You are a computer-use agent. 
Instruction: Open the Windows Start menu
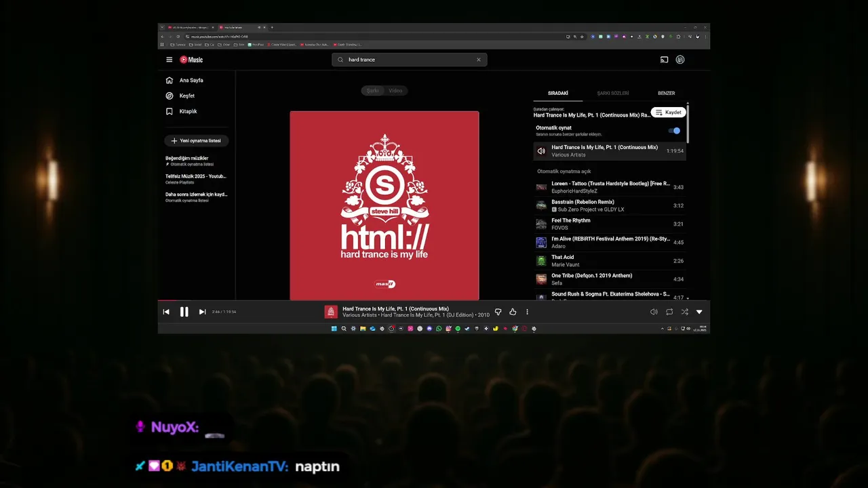pyautogui.click(x=334, y=329)
